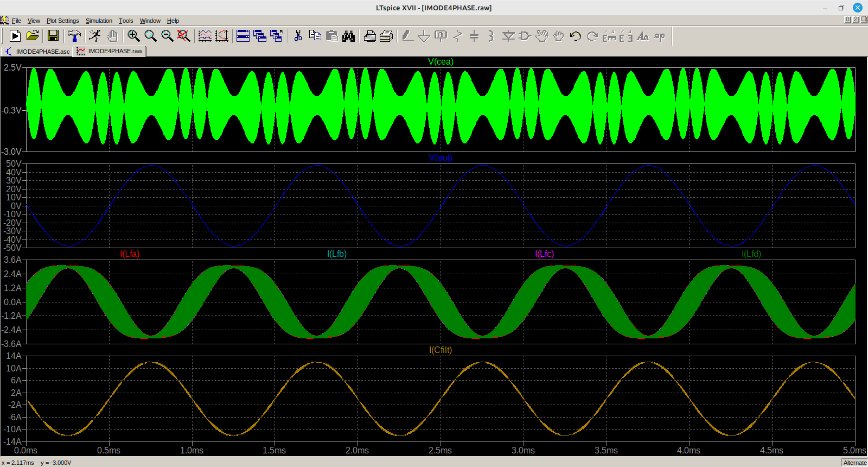Open the Tools menu
The width and height of the screenshot is (868, 467).
126,21
